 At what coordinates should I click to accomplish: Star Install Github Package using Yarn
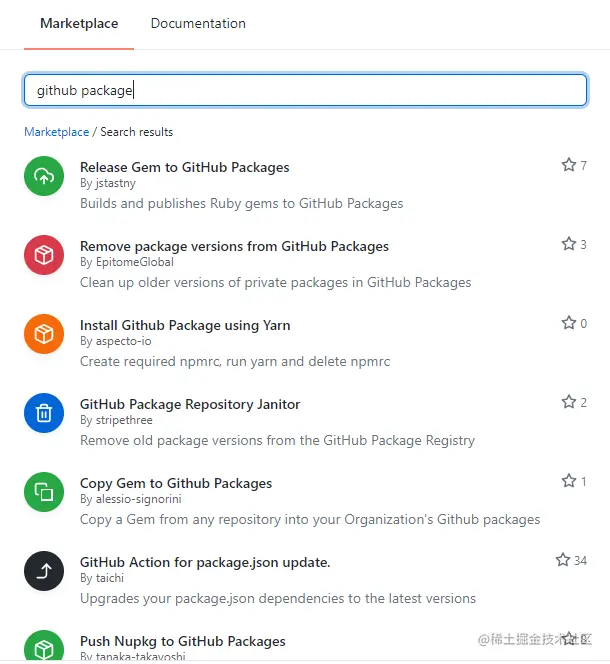pyautogui.click(x=569, y=323)
